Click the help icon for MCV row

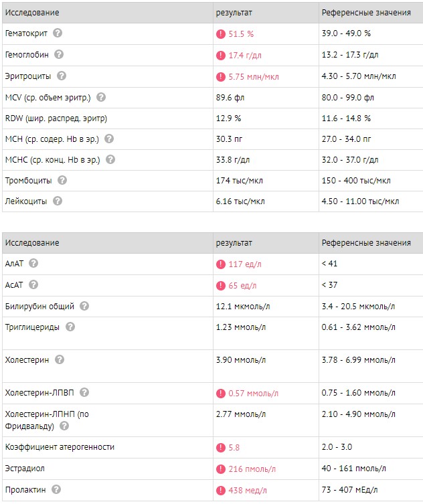(x=101, y=96)
